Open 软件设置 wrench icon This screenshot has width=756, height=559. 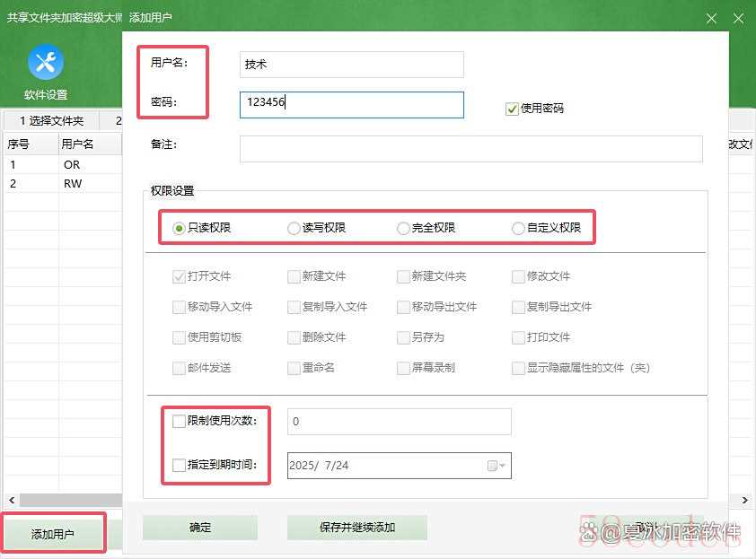coord(46,62)
